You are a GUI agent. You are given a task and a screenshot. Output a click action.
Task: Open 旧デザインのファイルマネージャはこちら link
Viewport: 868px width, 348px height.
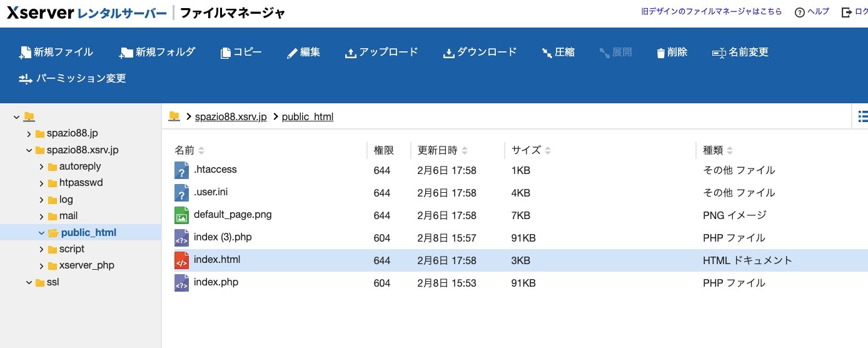pos(712,11)
